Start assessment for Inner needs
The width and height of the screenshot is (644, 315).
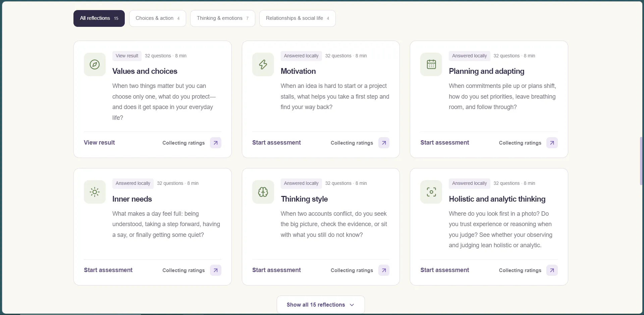pos(108,270)
